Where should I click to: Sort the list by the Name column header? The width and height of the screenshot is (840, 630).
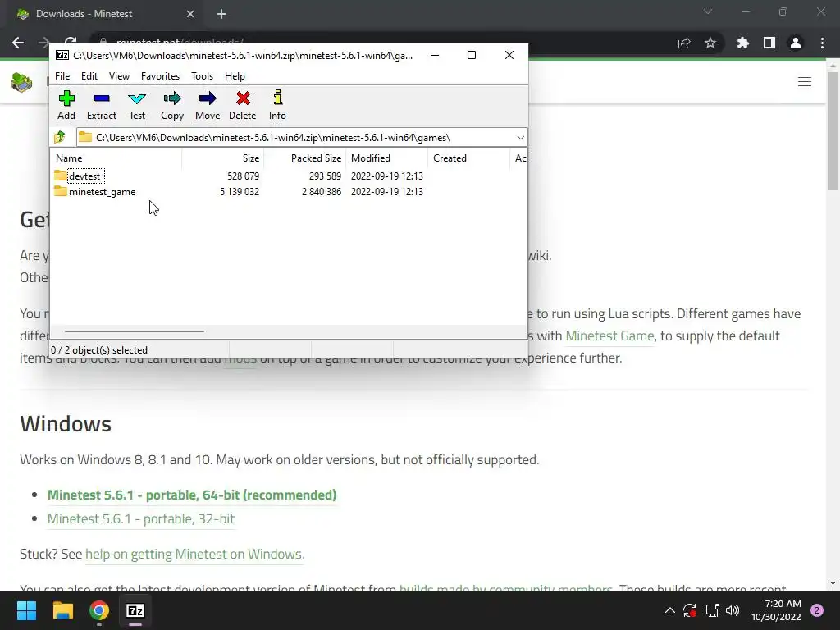[116, 158]
